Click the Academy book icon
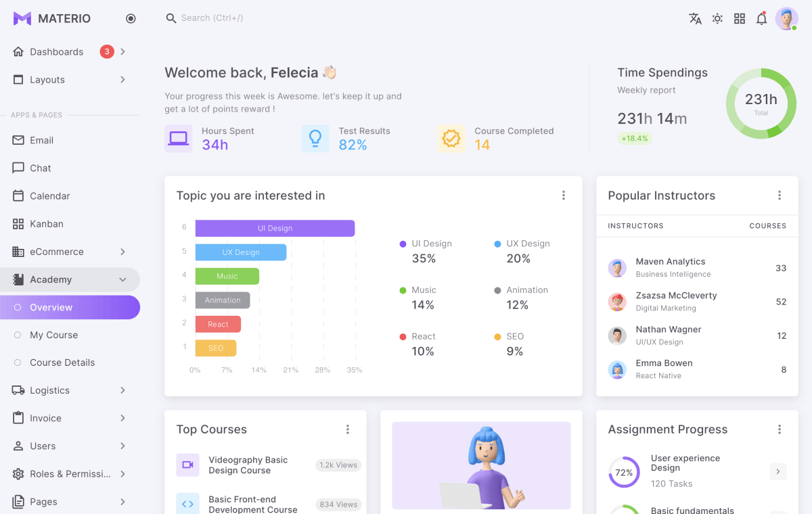This screenshot has width=812, height=514. coord(18,279)
